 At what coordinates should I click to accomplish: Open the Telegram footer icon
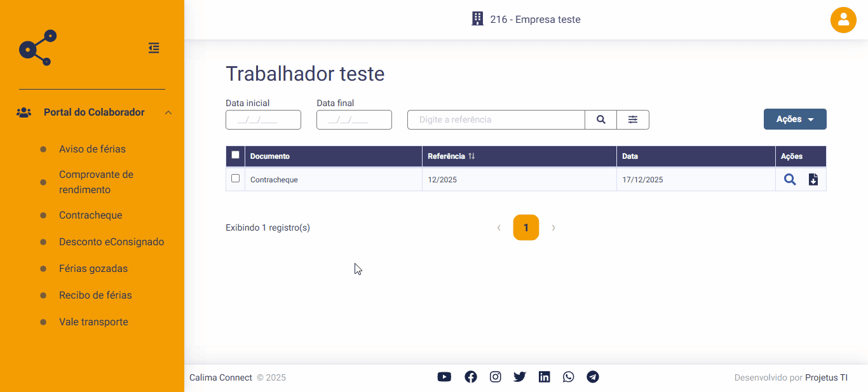[593, 377]
